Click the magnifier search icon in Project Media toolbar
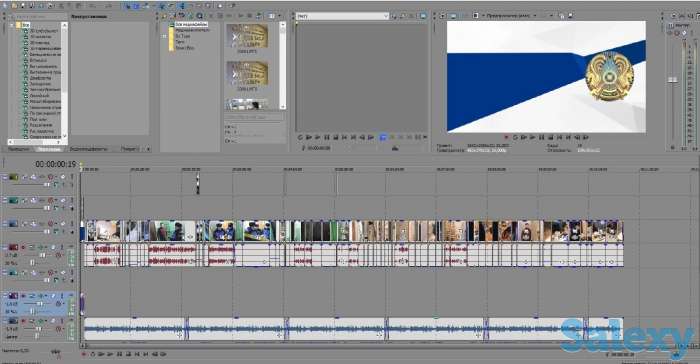The height and width of the screenshot is (364, 700). tap(199, 16)
